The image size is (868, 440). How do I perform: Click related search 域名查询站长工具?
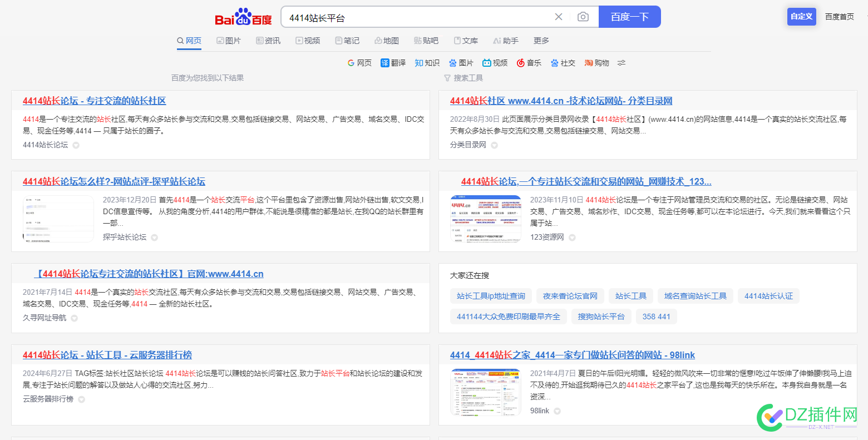point(696,296)
